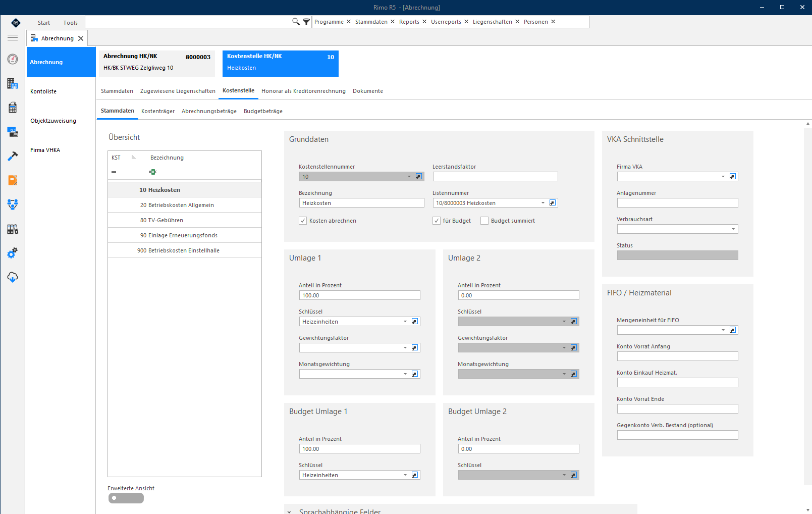Click the search magnifier icon in the top bar
The width and height of the screenshot is (812, 514).
pos(296,22)
